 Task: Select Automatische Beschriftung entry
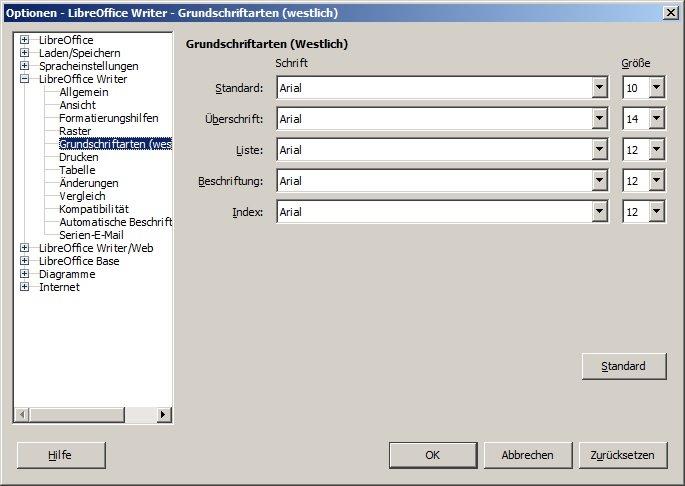[x=115, y=222]
